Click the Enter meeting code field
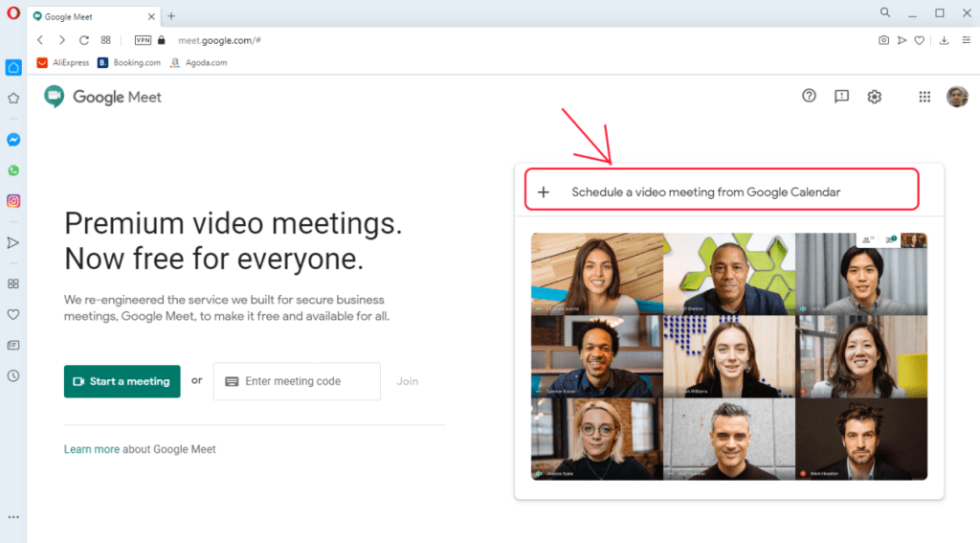 tap(297, 381)
